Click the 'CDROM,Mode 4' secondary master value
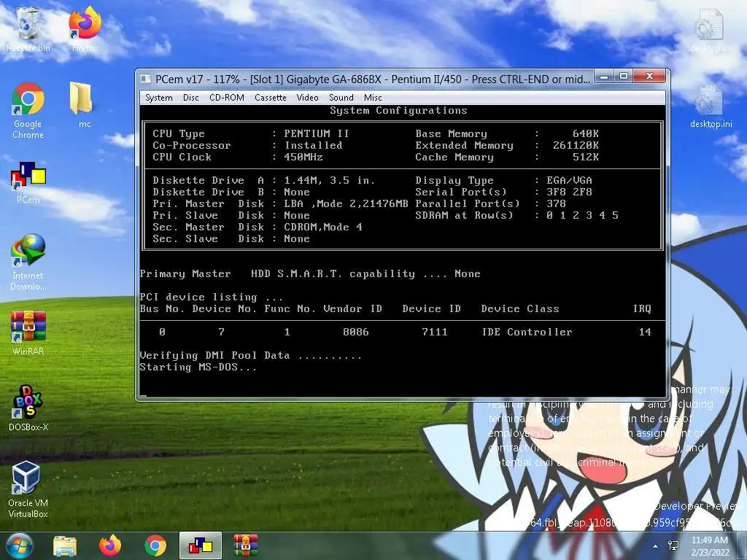Image resolution: width=747 pixels, height=560 pixels. [x=323, y=227]
